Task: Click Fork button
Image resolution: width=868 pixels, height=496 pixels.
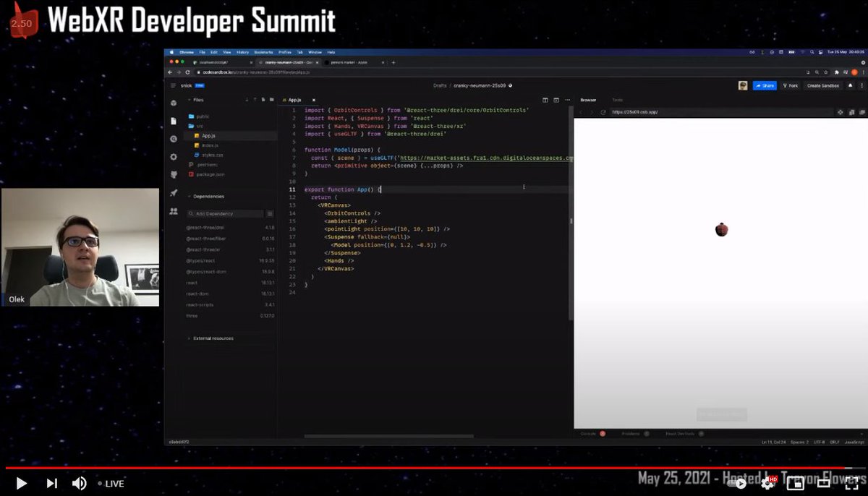Action: tap(791, 85)
